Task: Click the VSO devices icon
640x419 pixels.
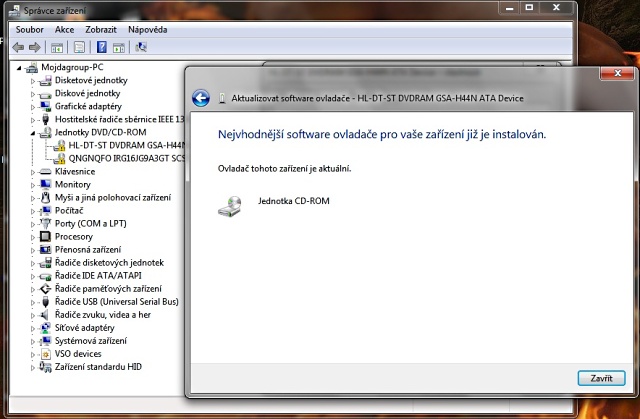Action: click(x=46, y=354)
